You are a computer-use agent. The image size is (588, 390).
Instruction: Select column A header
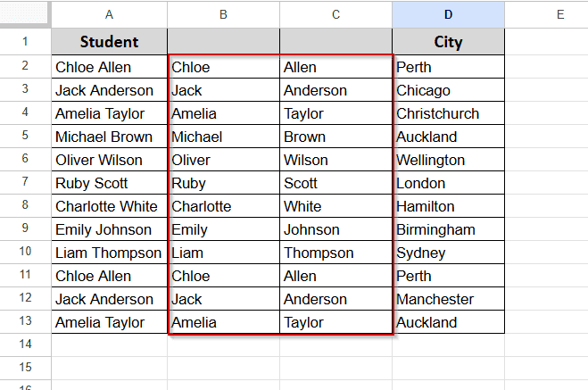[109, 14]
